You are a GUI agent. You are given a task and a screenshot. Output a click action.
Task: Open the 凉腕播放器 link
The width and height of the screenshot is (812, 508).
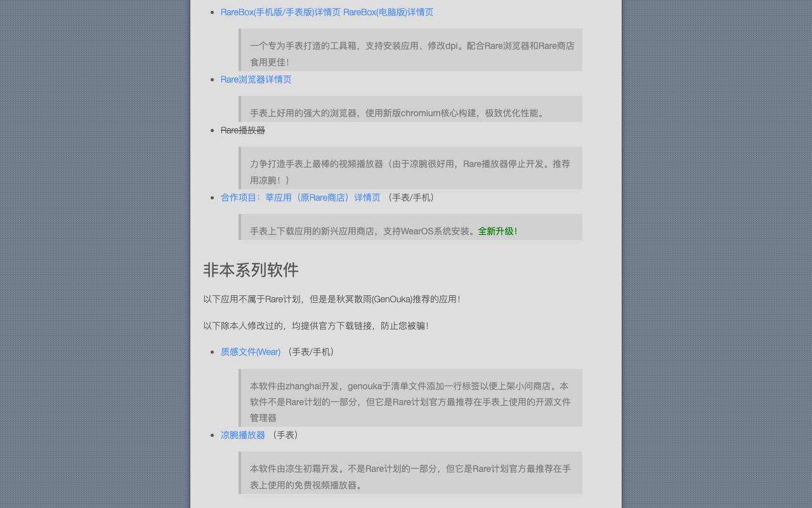[x=243, y=435]
